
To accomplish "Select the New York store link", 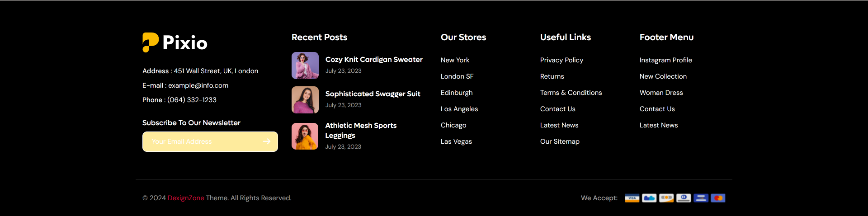I will tap(455, 60).
